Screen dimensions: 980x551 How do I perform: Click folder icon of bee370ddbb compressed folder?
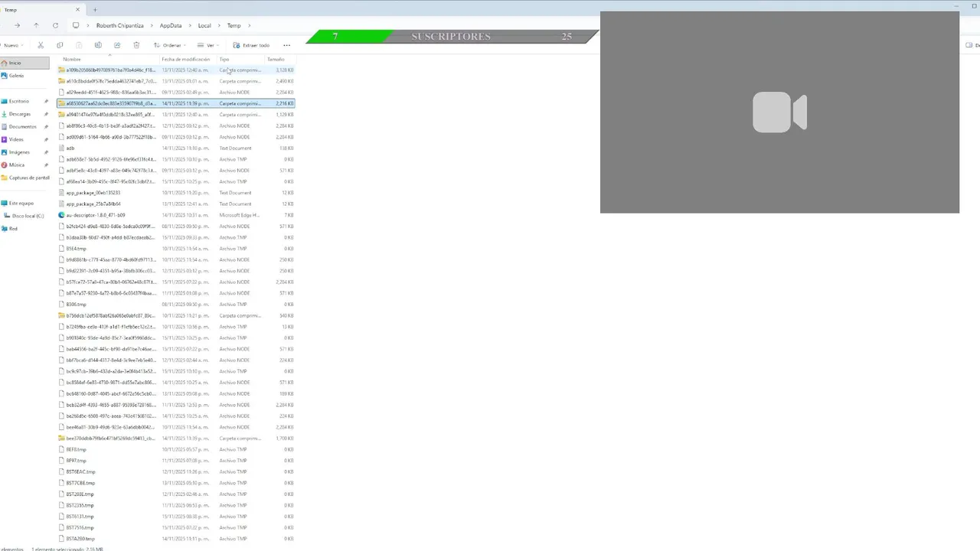[x=61, y=439]
